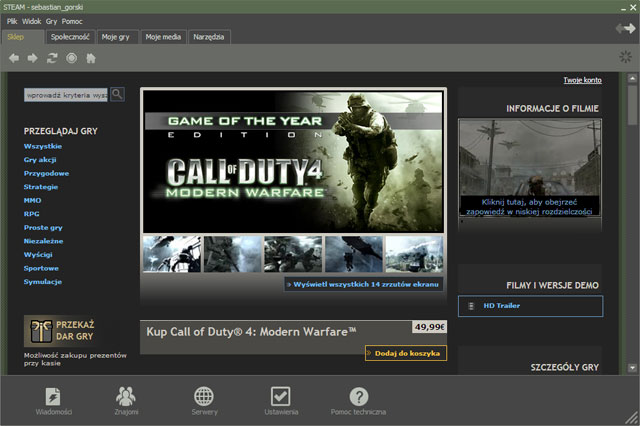Screen dimensions: 640x426
Task: Click the scrollbar down arrow
Action: coord(632,368)
